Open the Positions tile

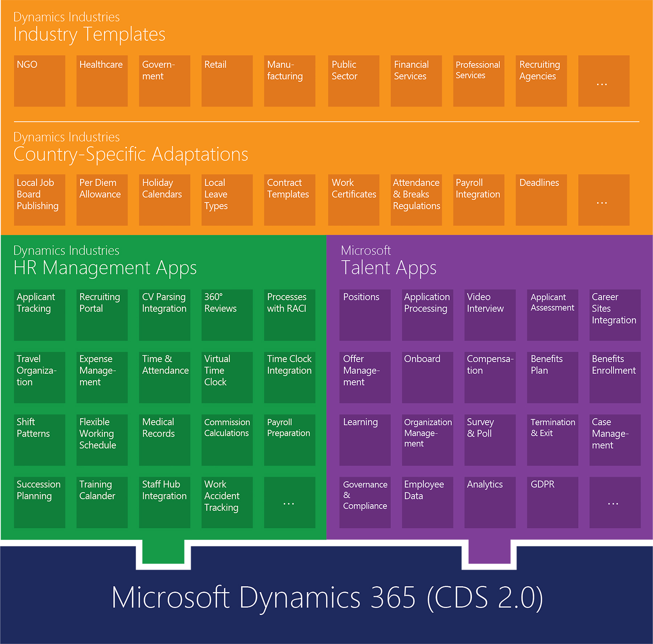(x=365, y=315)
